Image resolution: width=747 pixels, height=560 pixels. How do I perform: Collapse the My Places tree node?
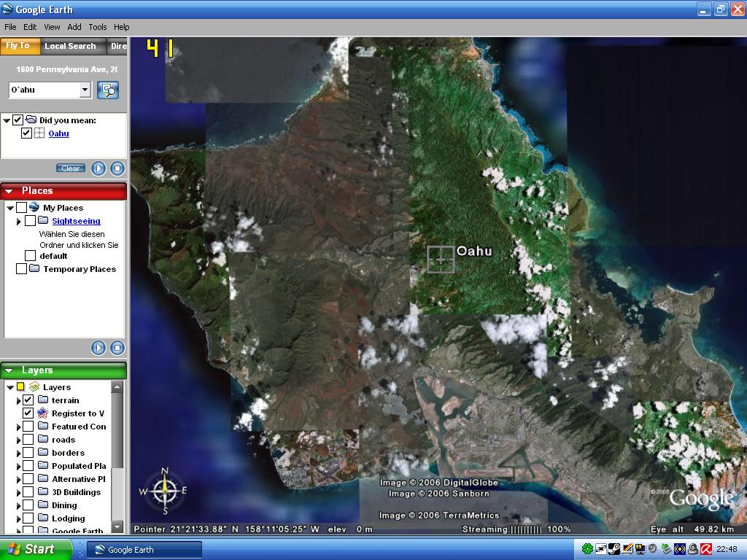click(x=9, y=208)
